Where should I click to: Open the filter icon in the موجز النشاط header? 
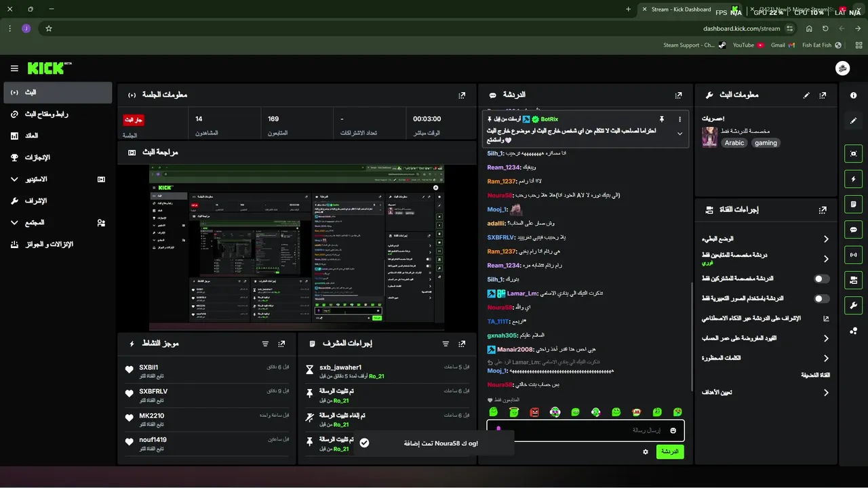click(x=265, y=344)
